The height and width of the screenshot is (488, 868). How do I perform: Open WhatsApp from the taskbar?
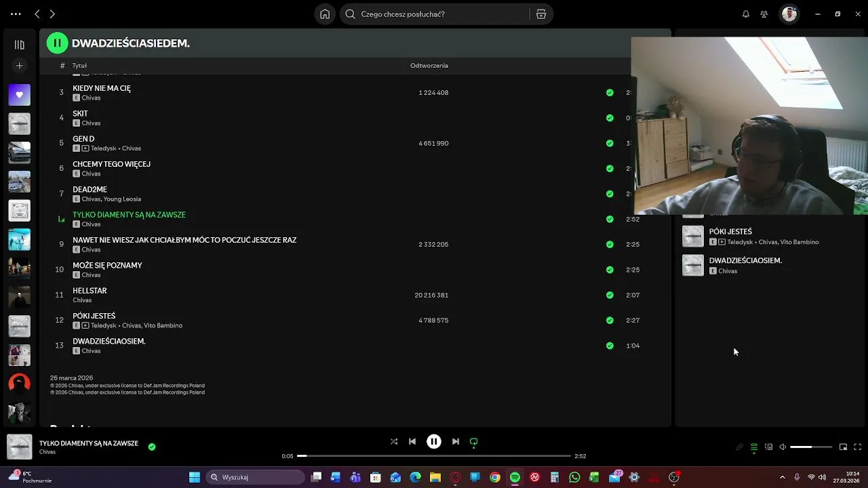(x=574, y=477)
